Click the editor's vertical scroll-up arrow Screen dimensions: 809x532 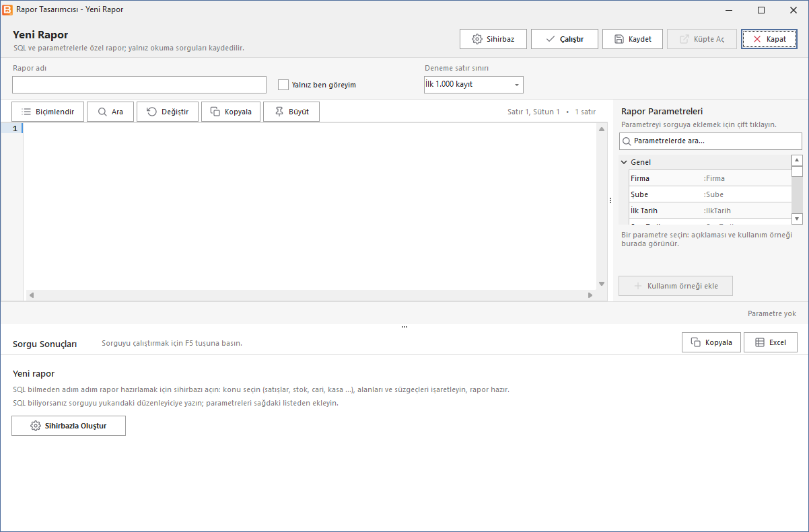tap(602, 128)
